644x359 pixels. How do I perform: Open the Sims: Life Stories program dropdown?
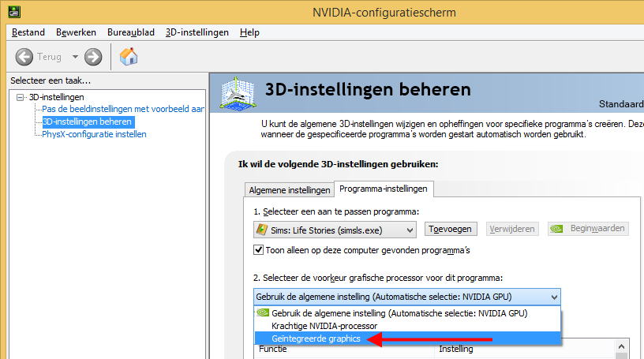coord(335,230)
